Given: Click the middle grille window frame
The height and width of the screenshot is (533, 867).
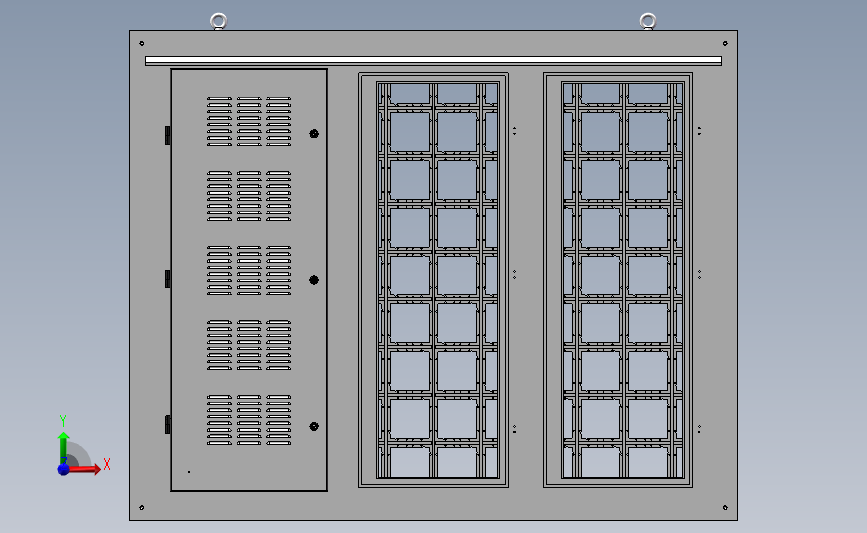Looking at the screenshot, I should click(434, 280).
